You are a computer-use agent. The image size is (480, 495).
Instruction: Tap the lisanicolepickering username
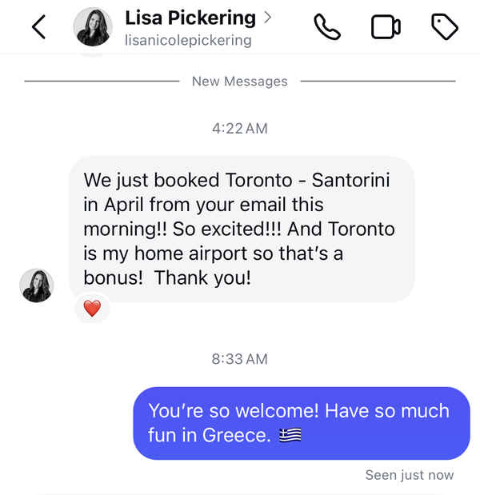click(188, 40)
